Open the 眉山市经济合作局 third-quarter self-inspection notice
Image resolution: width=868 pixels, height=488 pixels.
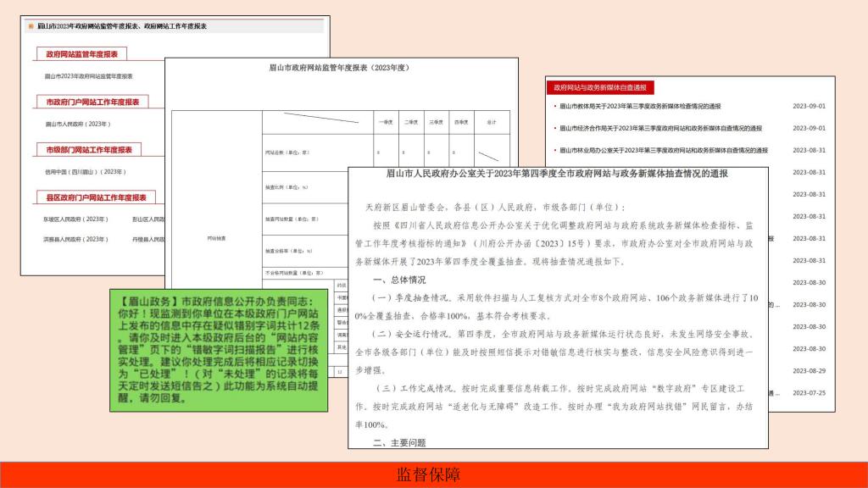click(660, 129)
